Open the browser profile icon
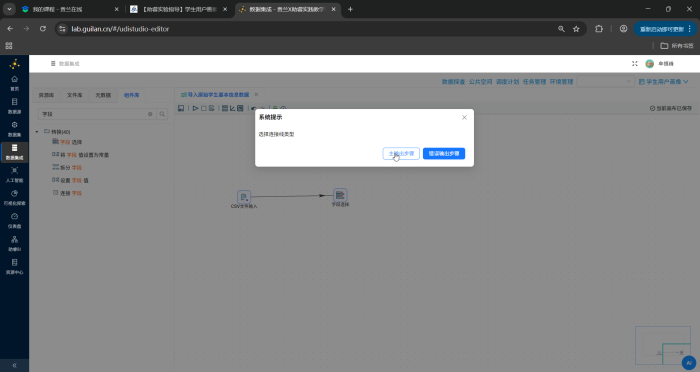Image resolution: width=700 pixels, height=372 pixels. tap(623, 29)
